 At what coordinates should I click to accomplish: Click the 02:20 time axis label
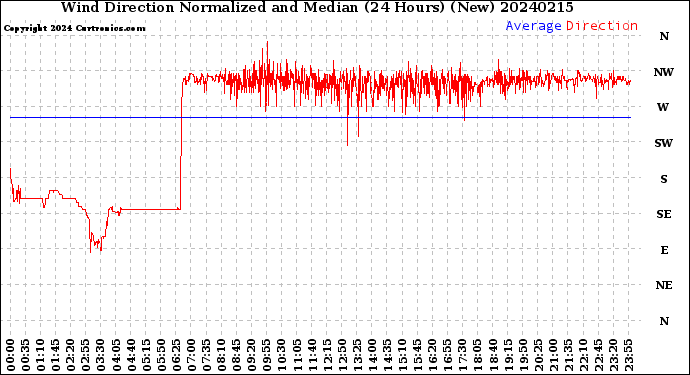coord(71,355)
